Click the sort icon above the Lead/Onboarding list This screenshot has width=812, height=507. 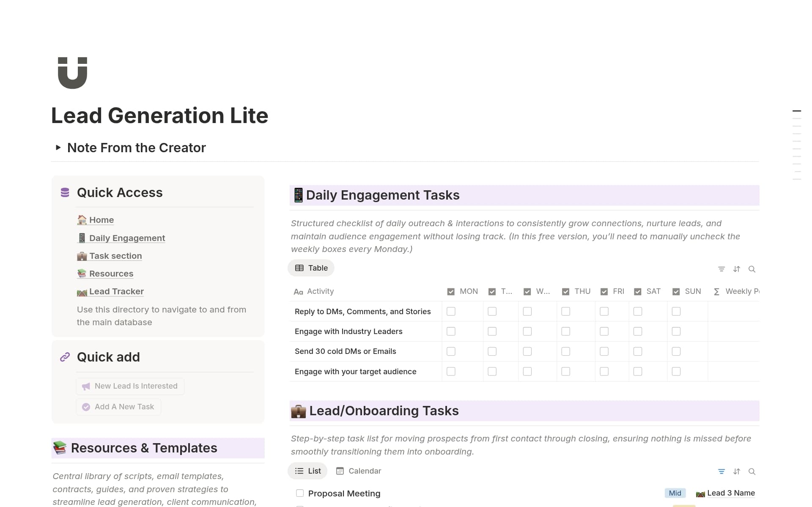(x=737, y=471)
